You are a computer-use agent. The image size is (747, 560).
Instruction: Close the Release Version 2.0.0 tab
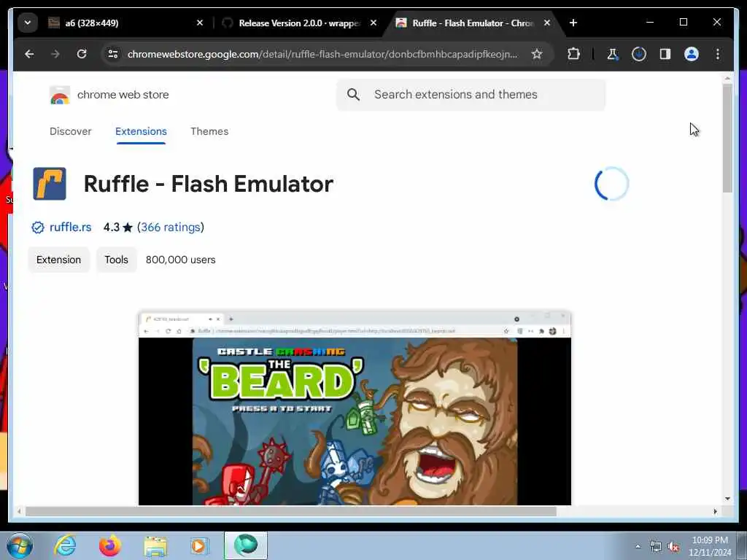(x=373, y=23)
